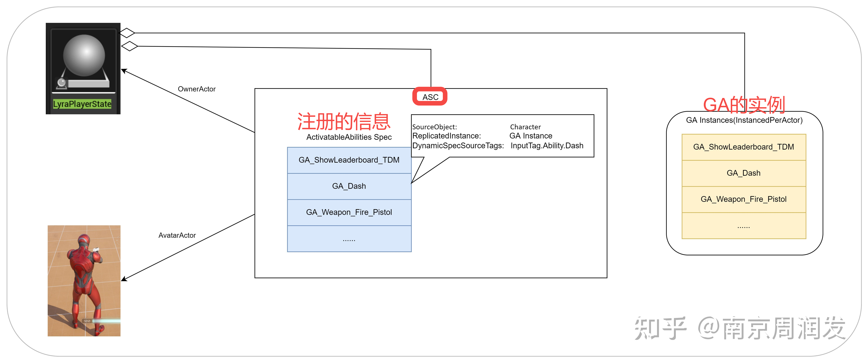Image resolution: width=868 pixels, height=363 pixels.
Task: Click the GA Instances(InstancedPerActor) title
Action: pos(744,120)
